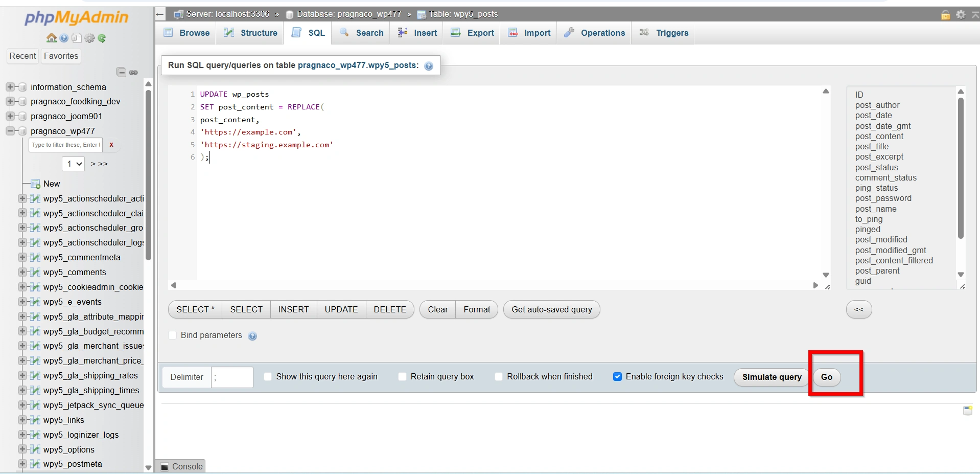Click the New table icon in the tree
This screenshot has width=980, height=474.
(x=35, y=184)
